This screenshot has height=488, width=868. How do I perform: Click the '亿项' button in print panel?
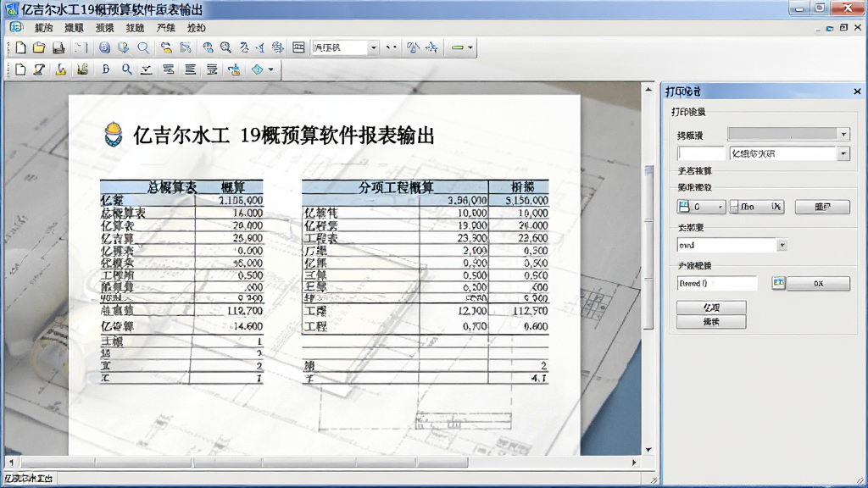pyautogui.click(x=711, y=308)
